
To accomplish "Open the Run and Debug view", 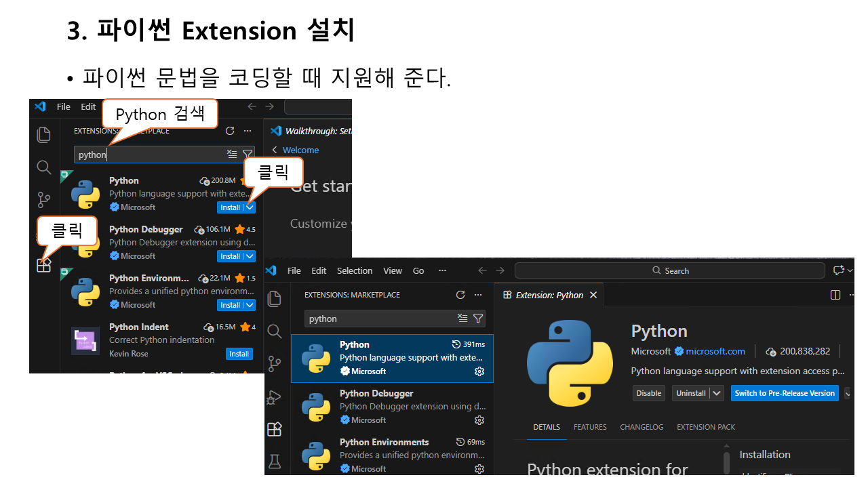I will click(x=275, y=397).
